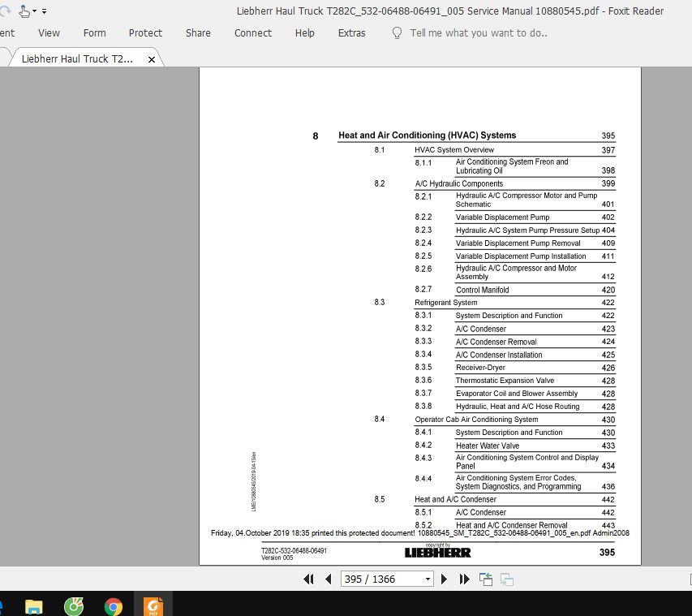Click 'Heat and A/C Condenser Removal' entry
Screen dimensions: 692x616
point(511,525)
